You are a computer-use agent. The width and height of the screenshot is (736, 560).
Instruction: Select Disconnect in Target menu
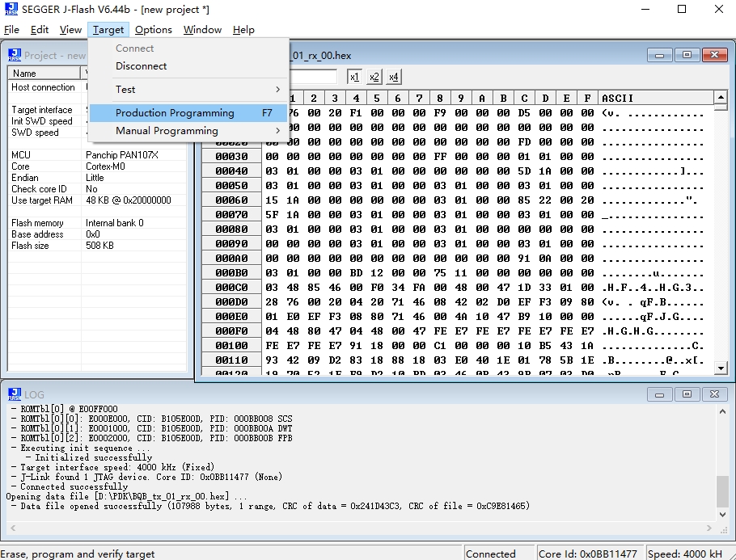coord(188,66)
